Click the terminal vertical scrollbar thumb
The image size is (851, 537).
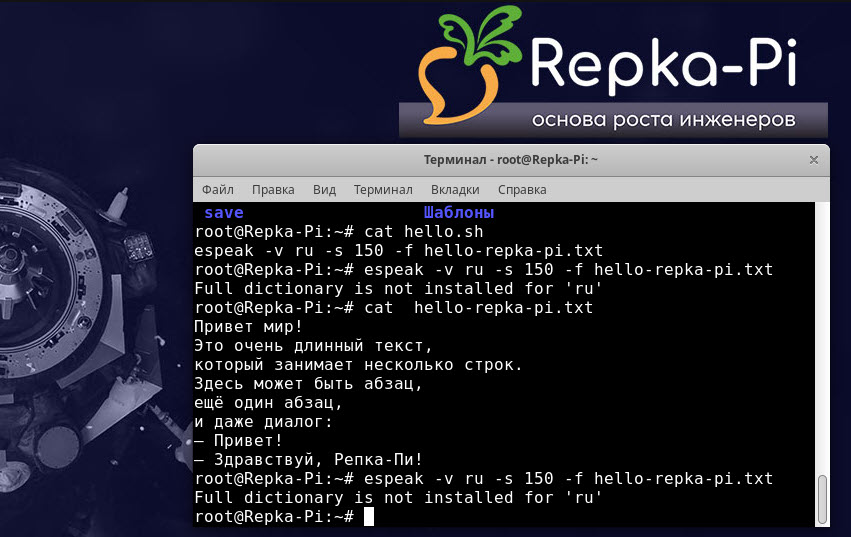click(x=822, y=498)
